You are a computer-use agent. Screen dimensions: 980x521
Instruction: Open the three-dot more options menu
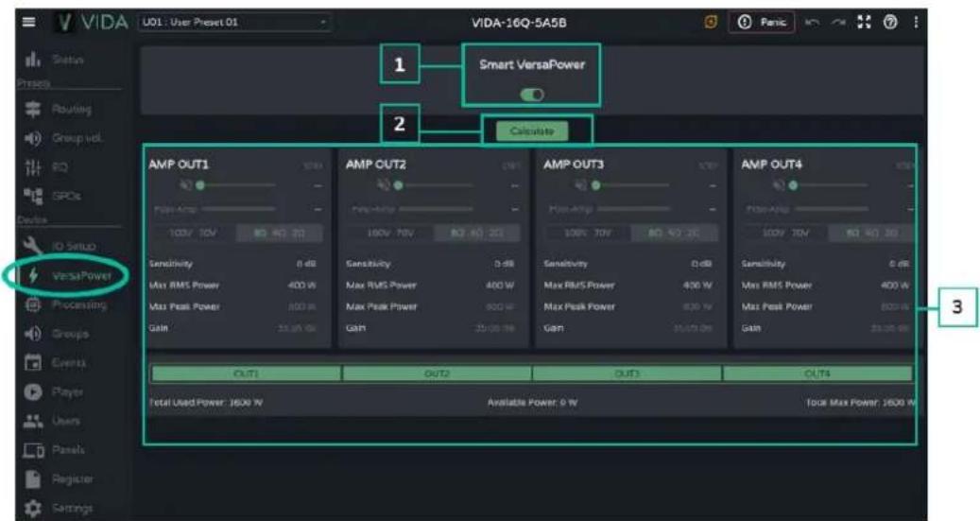pyautogui.click(x=916, y=22)
